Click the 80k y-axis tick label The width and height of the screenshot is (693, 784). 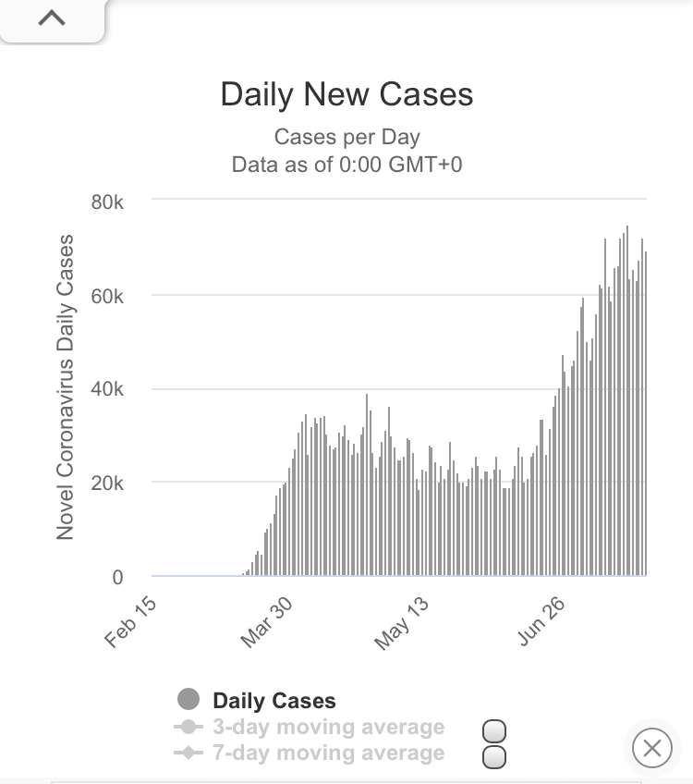107,202
